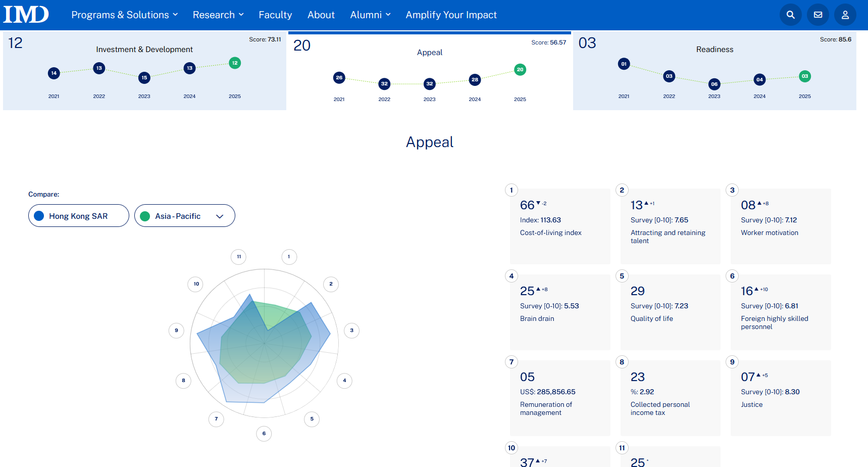Click 2025 rank 20 green marker in Appeal chart
Image resolution: width=868 pixels, height=467 pixels.
coord(520,70)
